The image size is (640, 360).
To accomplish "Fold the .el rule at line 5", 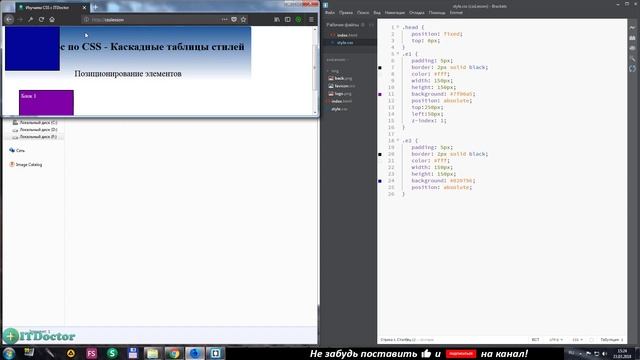I will [398, 54].
